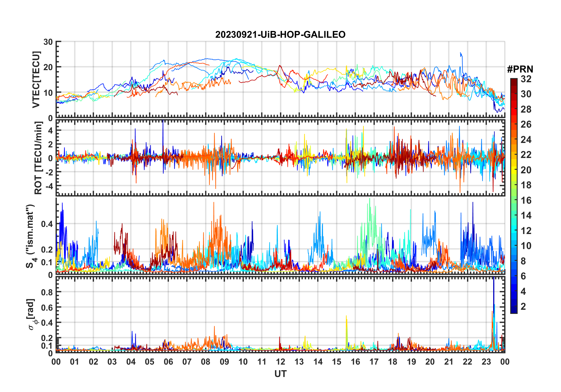The width and height of the screenshot is (561, 392).
Task: Select ROT axis tick label -2
Action: click(x=49, y=172)
